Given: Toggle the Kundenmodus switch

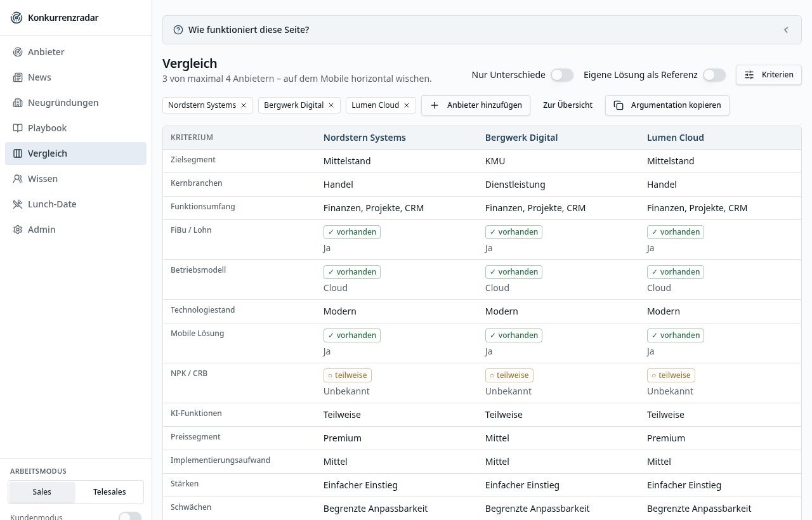Looking at the screenshot, I should click(x=130, y=516).
